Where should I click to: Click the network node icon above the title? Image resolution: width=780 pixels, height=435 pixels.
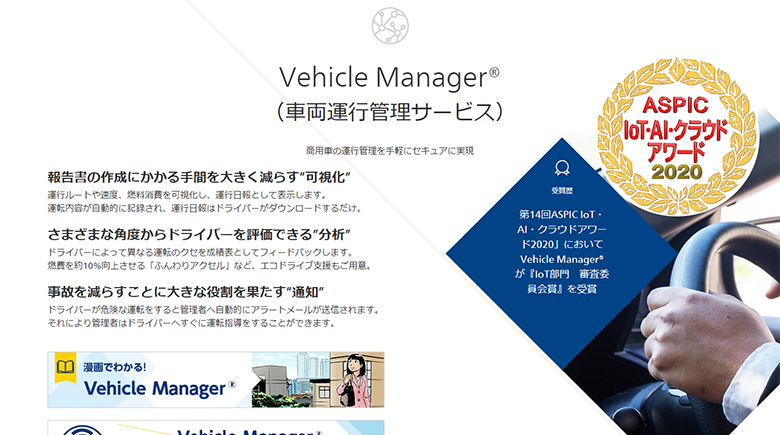[390, 26]
